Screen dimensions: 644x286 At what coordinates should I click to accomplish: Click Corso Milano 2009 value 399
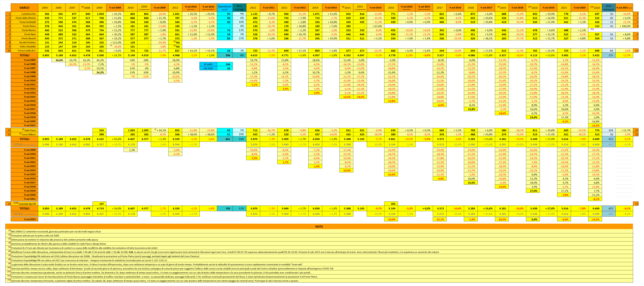click(100, 134)
